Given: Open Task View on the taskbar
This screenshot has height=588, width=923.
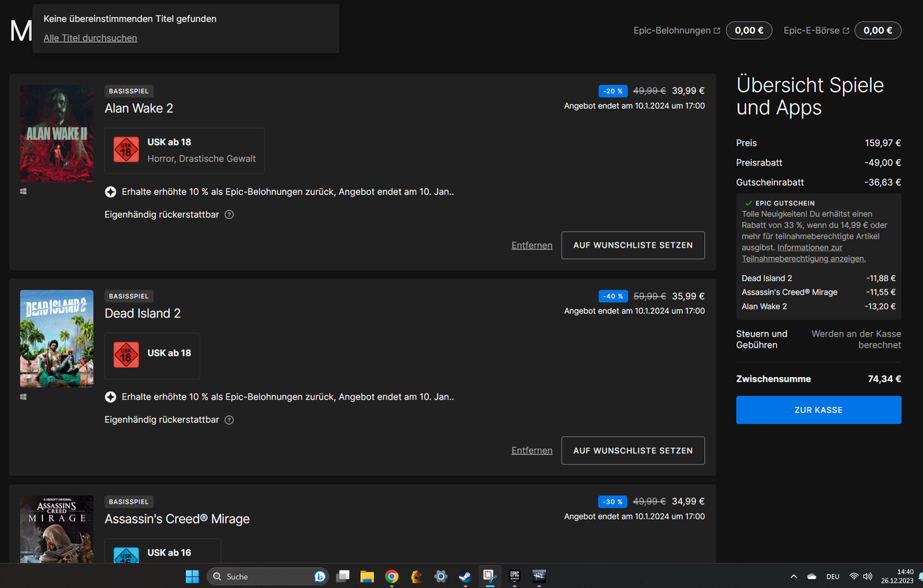Looking at the screenshot, I should tap(342, 576).
